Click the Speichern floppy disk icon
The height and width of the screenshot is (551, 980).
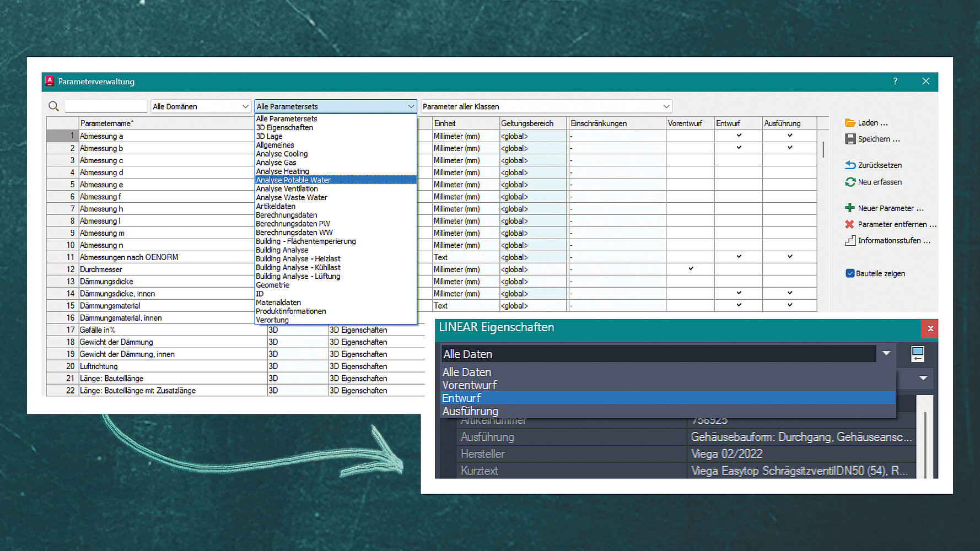click(x=850, y=139)
